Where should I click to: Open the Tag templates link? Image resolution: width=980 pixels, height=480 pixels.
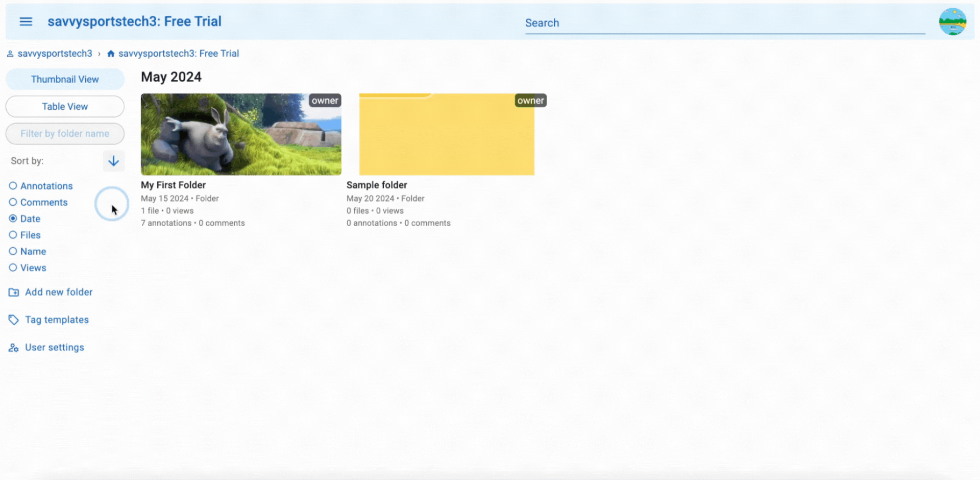57,320
